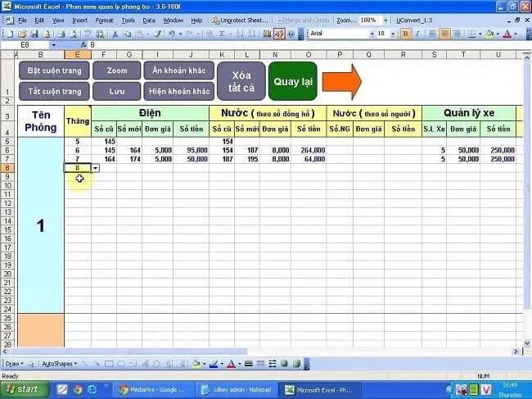Click the 'Xóa tất cả' button

click(241, 81)
